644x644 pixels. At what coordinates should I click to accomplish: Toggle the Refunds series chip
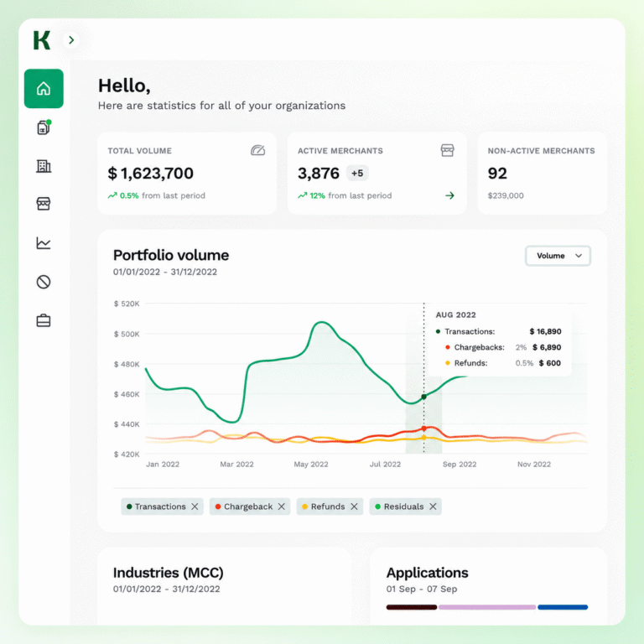[330, 506]
